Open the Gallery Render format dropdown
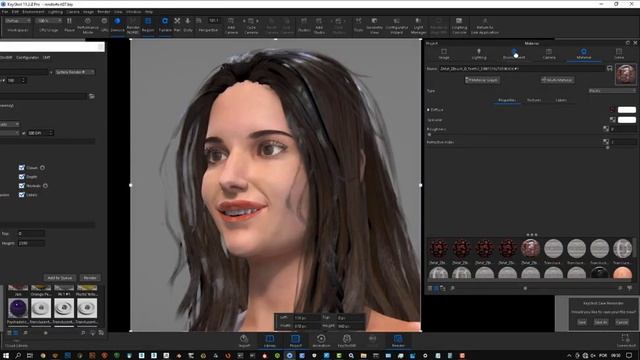This screenshot has width=640, height=360. tap(75, 72)
